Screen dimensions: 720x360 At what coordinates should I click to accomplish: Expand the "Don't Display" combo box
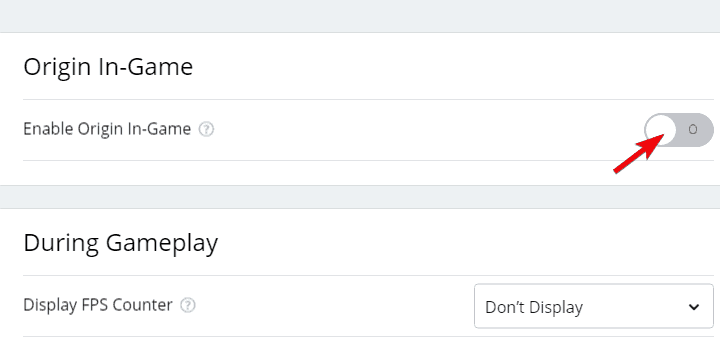pyautogui.click(x=594, y=306)
